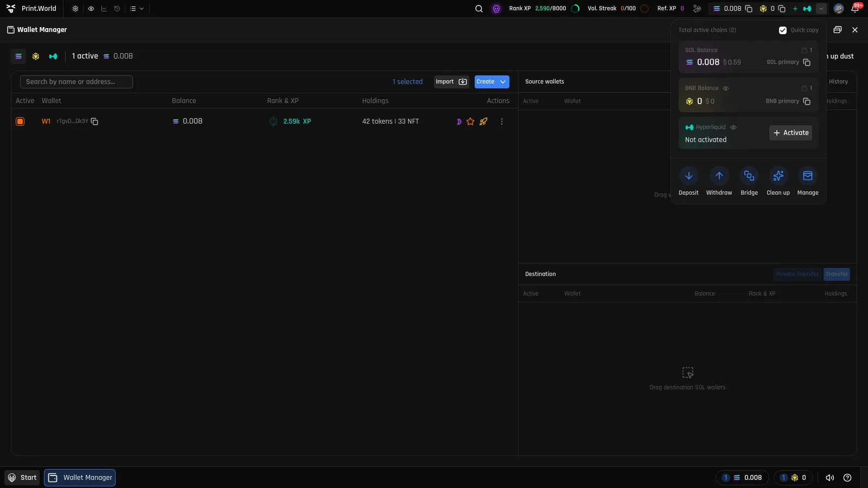Viewport: 868px width, 488px height.
Task: Expand the list menu dropdown in top toolbar
Action: 137,9
